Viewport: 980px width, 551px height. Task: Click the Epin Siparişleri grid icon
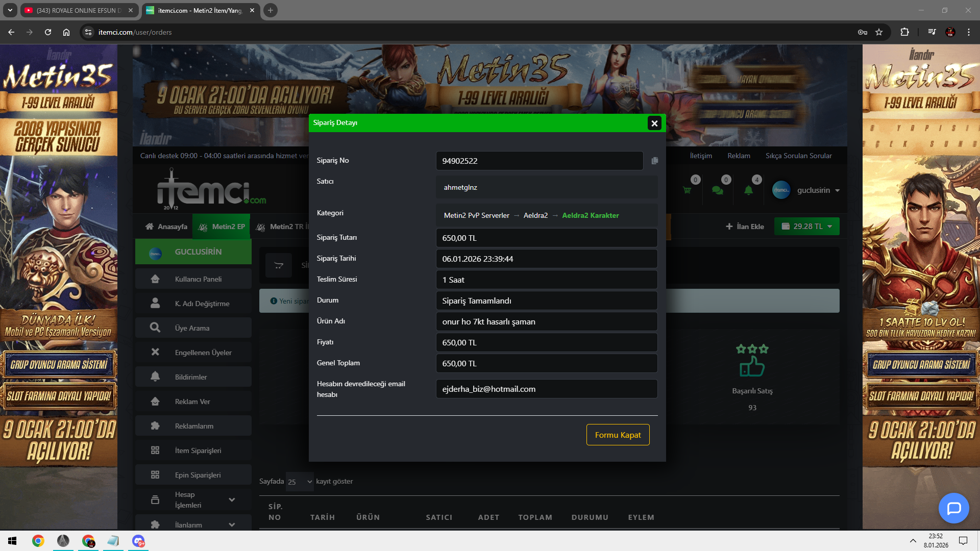pos(155,474)
